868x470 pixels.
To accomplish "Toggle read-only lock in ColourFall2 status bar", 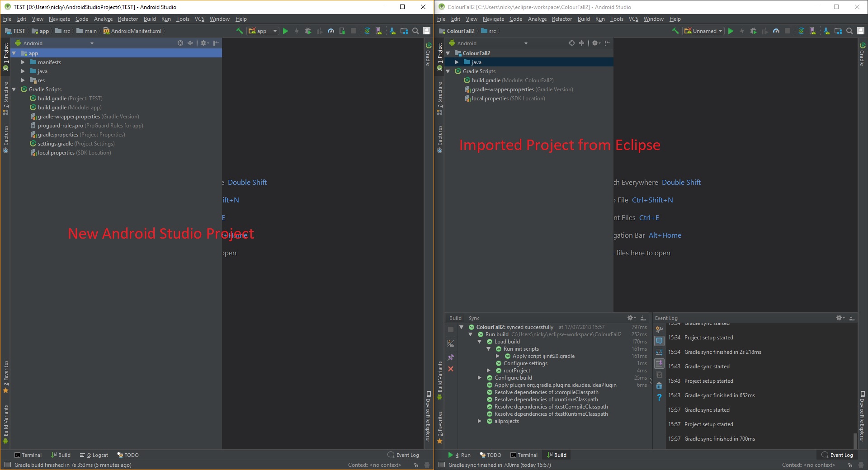I will 850,465.
